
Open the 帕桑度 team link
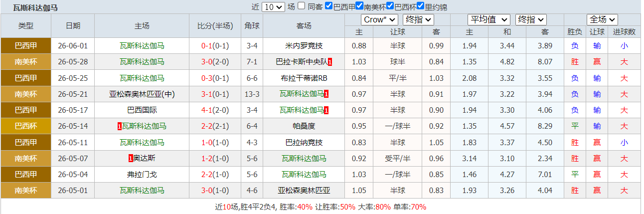click(304, 126)
